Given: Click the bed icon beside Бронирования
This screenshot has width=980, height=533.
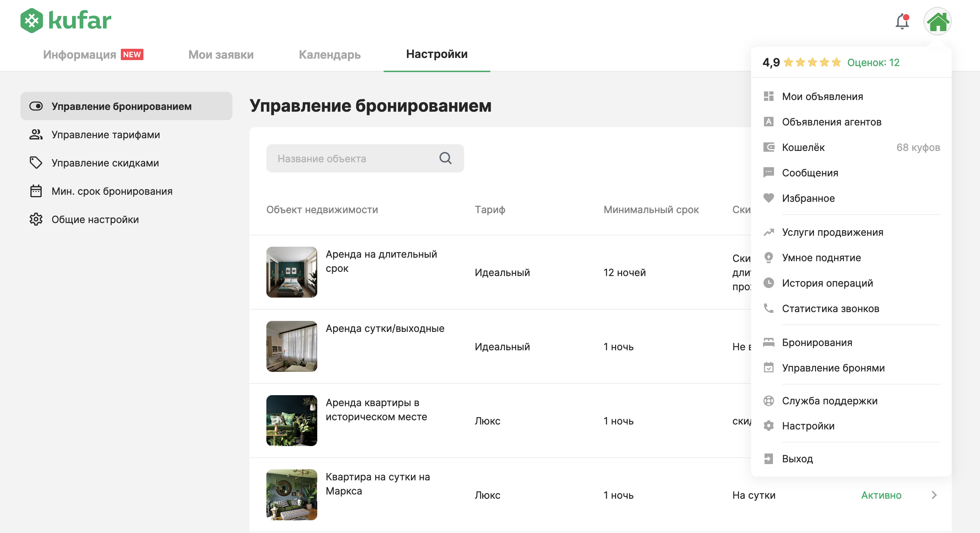Looking at the screenshot, I should coord(768,342).
